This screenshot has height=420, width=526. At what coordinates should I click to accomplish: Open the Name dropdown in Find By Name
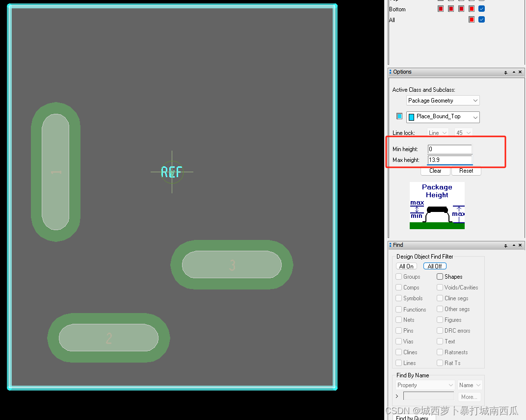pos(470,385)
